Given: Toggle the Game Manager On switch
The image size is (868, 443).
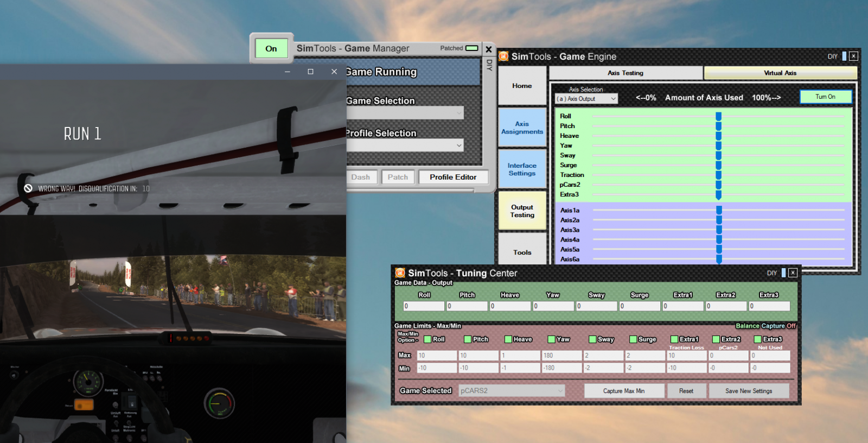Looking at the screenshot, I should click(x=271, y=48).
